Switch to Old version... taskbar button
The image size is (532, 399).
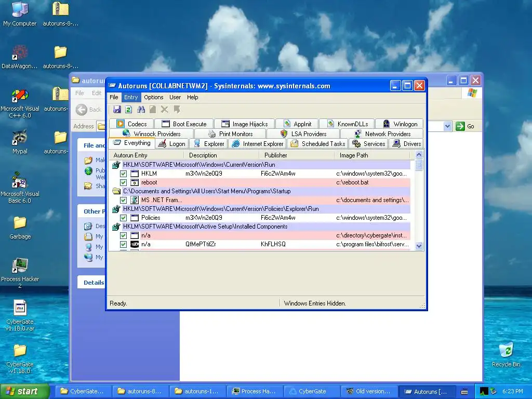(x=369, y=391)
